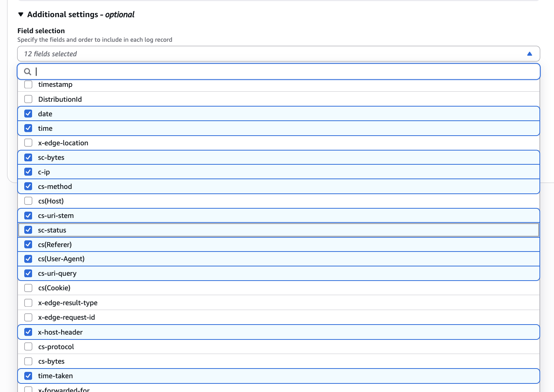Uncheck the date field
Viewport: 554px width, 392px height.
coord(28,113)
